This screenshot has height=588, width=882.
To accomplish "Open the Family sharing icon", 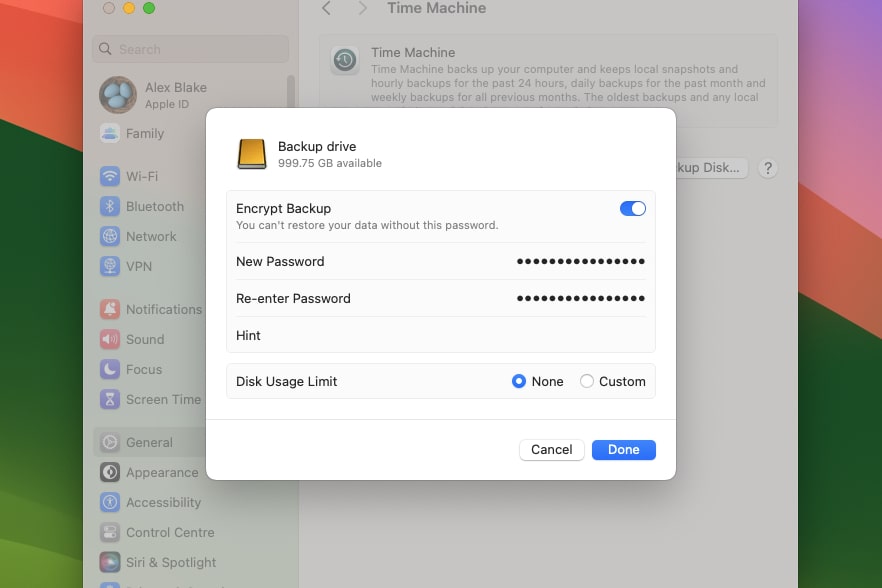I will point(110,133).
